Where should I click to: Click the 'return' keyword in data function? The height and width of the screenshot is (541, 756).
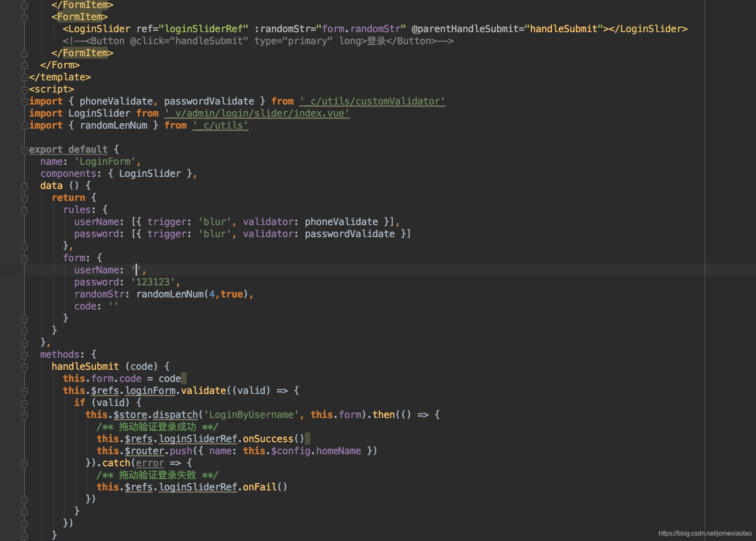click(x=68, y=198)
